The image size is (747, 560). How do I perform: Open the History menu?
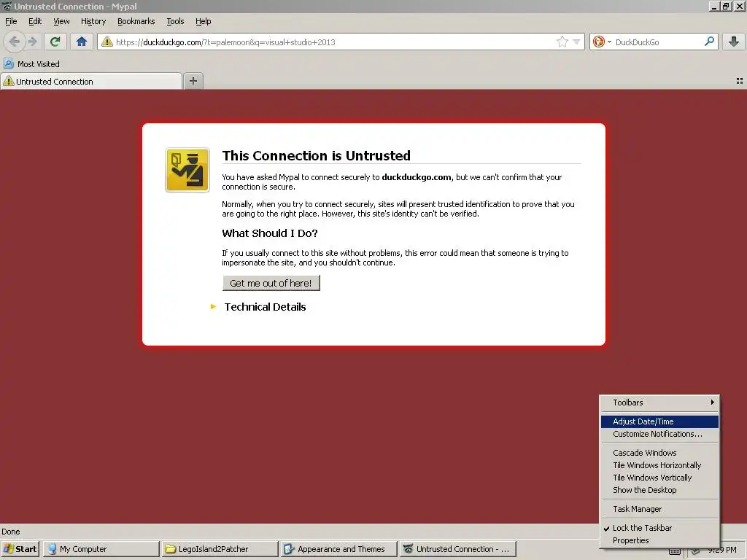(93, 21)
